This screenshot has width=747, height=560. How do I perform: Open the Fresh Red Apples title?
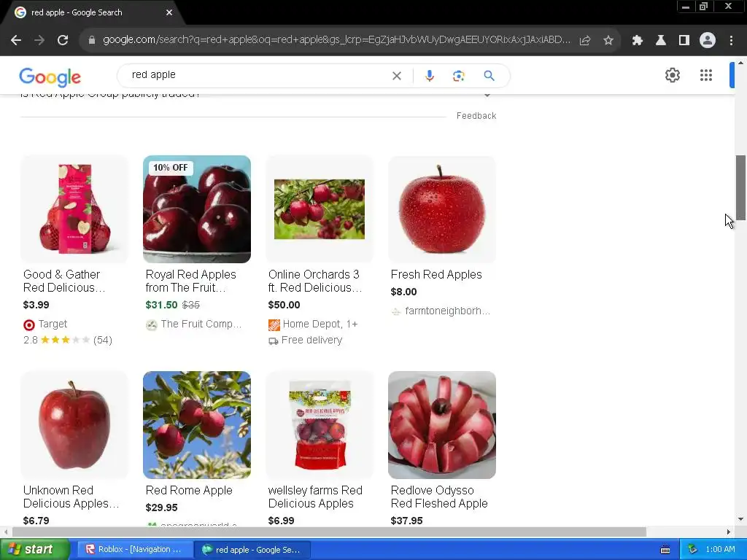436,275
